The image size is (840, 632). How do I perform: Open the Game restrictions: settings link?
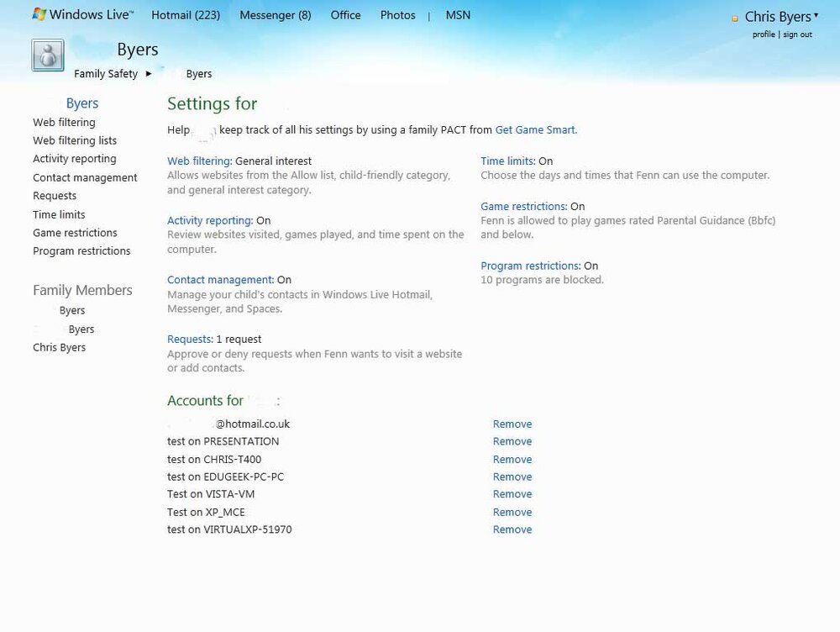524,207
